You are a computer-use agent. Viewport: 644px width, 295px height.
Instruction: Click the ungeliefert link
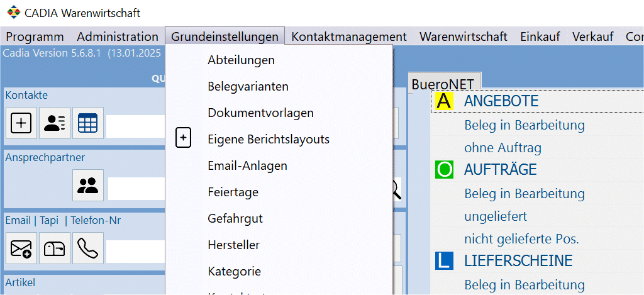point(496,216)
